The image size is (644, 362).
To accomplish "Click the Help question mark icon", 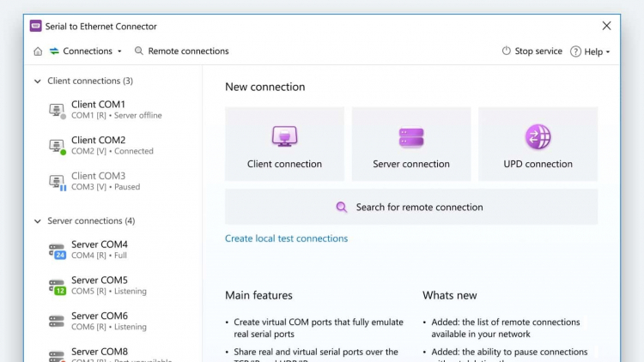I will point(575,51).
